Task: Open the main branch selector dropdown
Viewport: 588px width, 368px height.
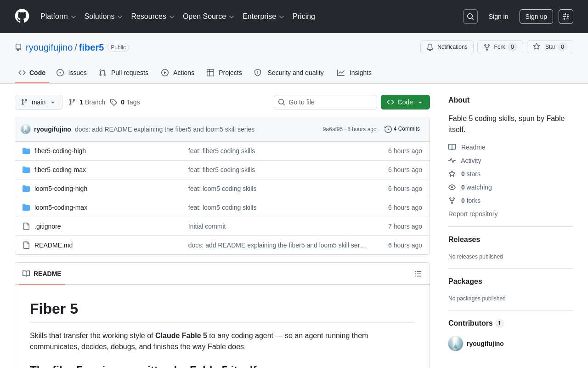Action: [x=39, y=102]
